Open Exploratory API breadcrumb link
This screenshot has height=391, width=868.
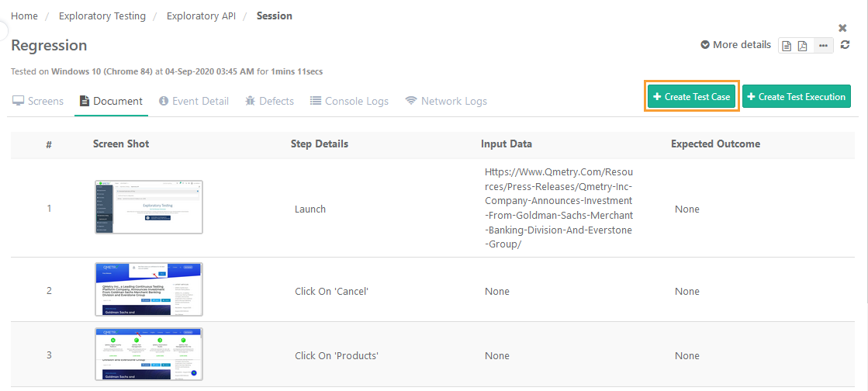[202, 16]
